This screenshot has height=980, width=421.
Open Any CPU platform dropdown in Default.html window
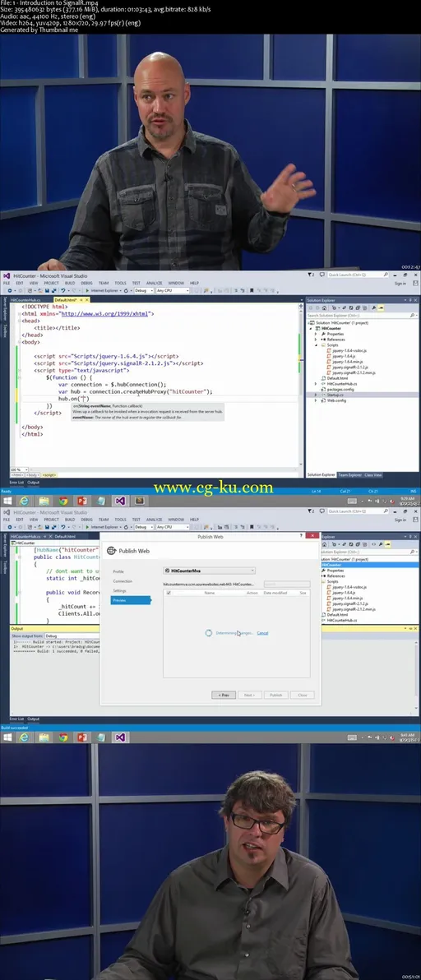pos(173,290)
